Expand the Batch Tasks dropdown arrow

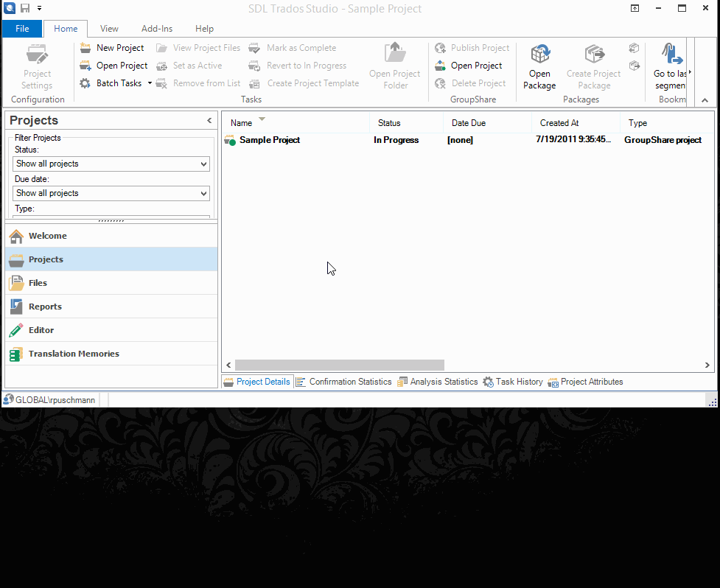coord(150,83)
